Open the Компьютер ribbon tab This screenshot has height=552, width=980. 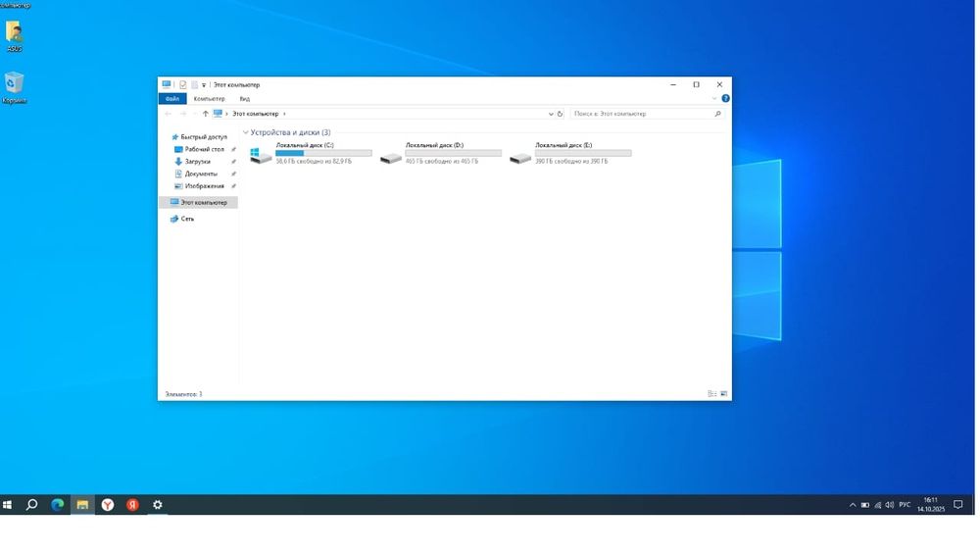[x=209, y=99]
